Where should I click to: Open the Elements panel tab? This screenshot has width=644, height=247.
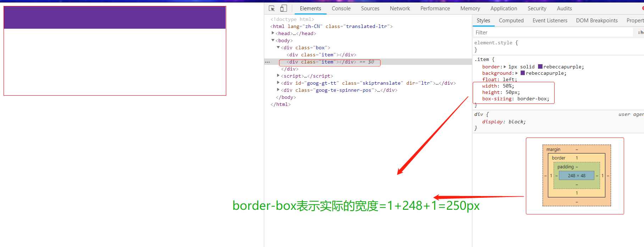(310, 9)
